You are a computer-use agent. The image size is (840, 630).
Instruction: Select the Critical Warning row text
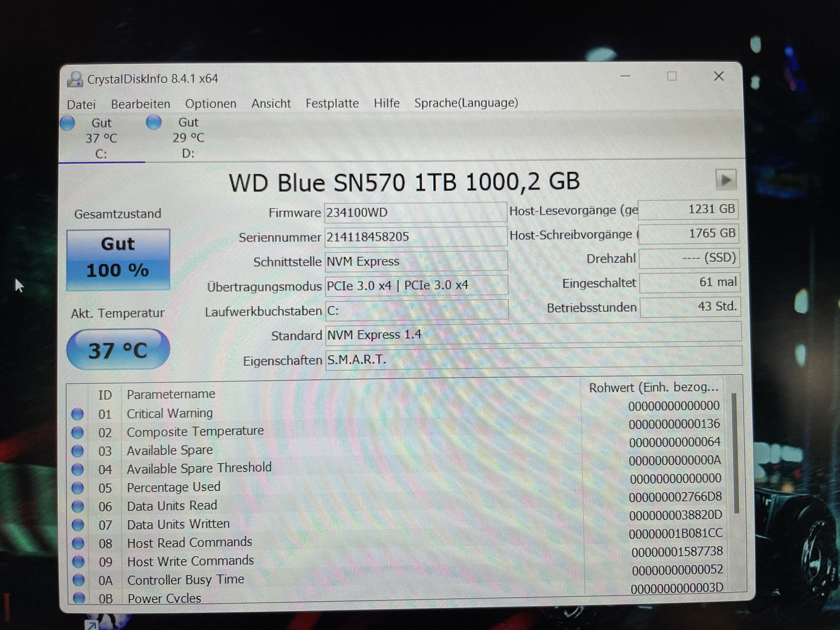pos(170,413)
